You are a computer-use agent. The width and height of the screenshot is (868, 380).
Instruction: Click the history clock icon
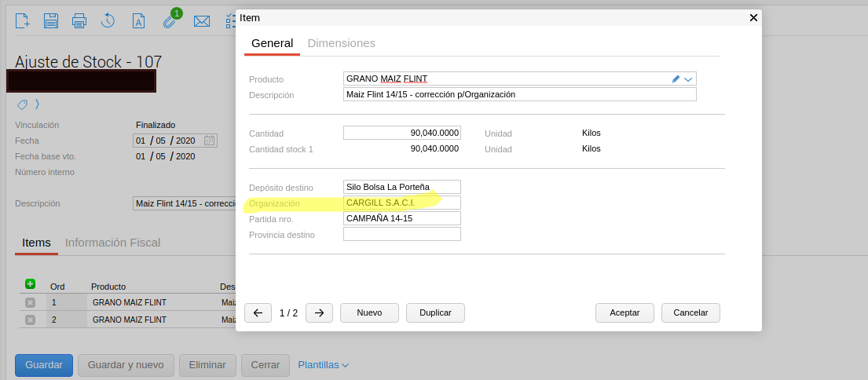108,21
